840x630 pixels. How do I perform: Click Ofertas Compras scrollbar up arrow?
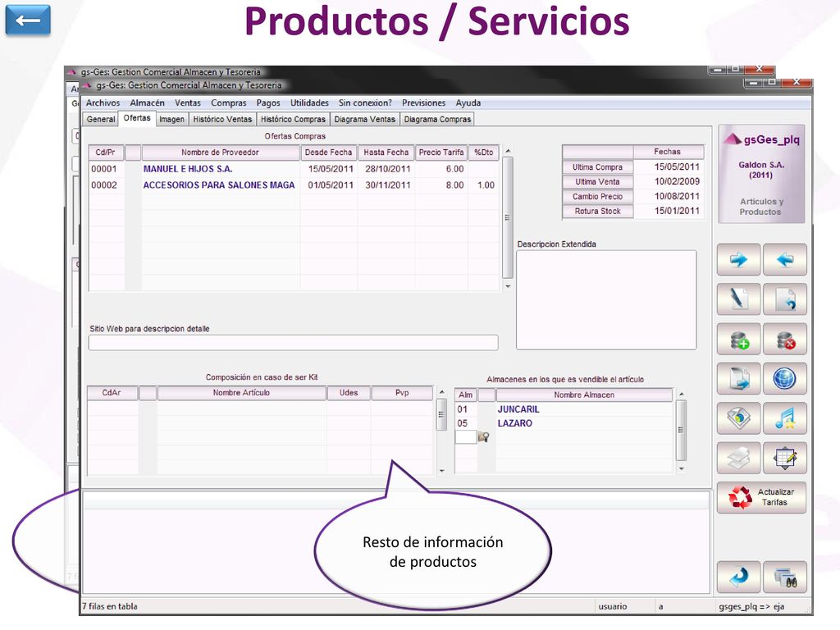click(507, 151)
